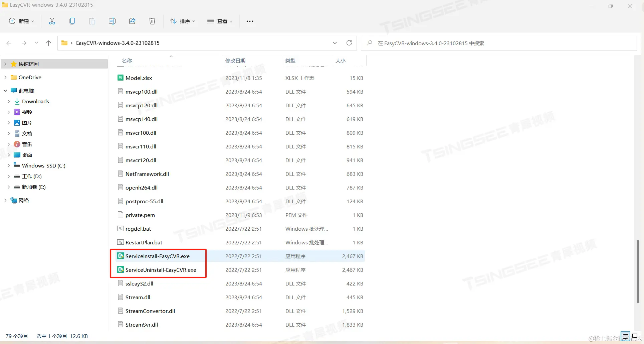Click the Downloads arrow icon in sidebar
644x344 pixels.
(17, 101)
